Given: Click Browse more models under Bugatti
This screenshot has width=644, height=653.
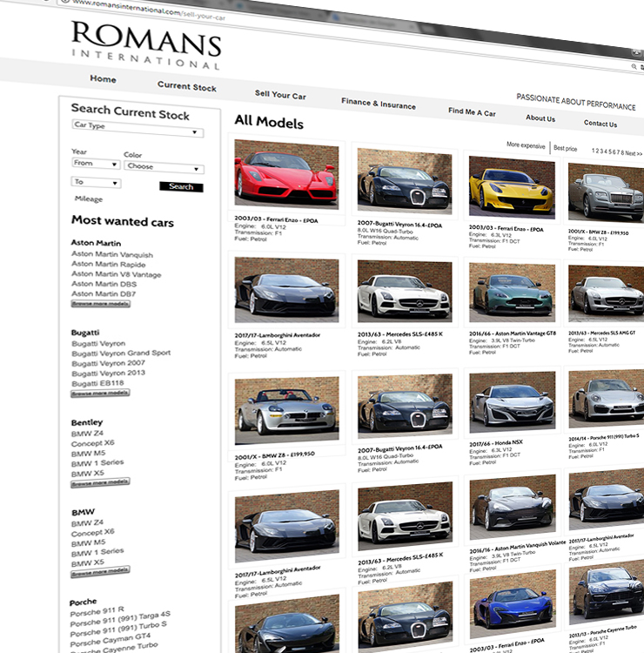Looking at the screenshot, I should [100, 394].
